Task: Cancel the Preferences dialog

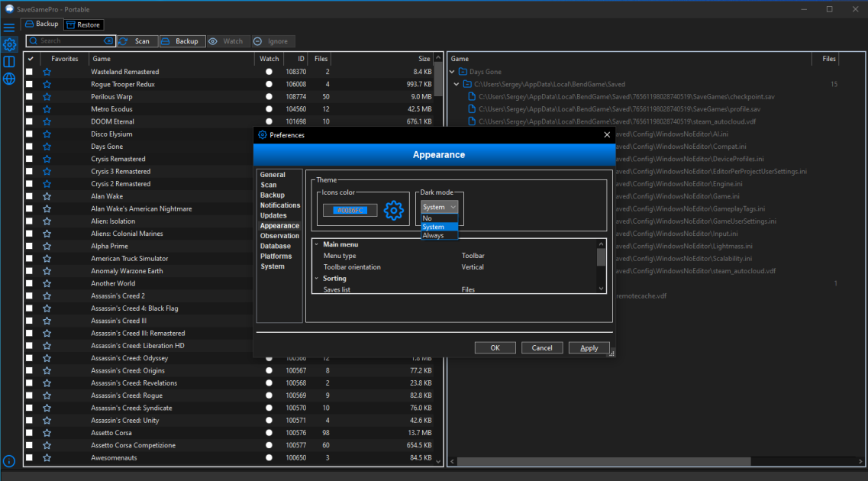Action: [542, 347]
